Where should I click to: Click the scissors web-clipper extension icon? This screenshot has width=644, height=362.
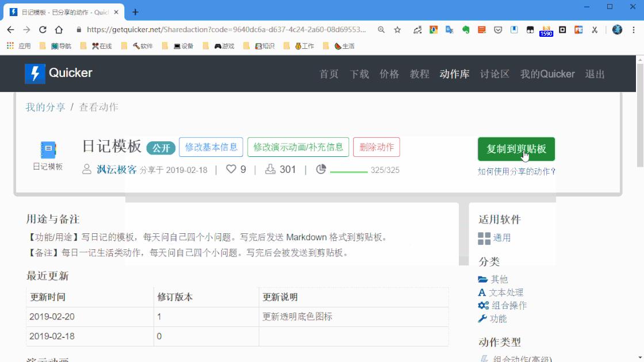[x=595, y=29]
